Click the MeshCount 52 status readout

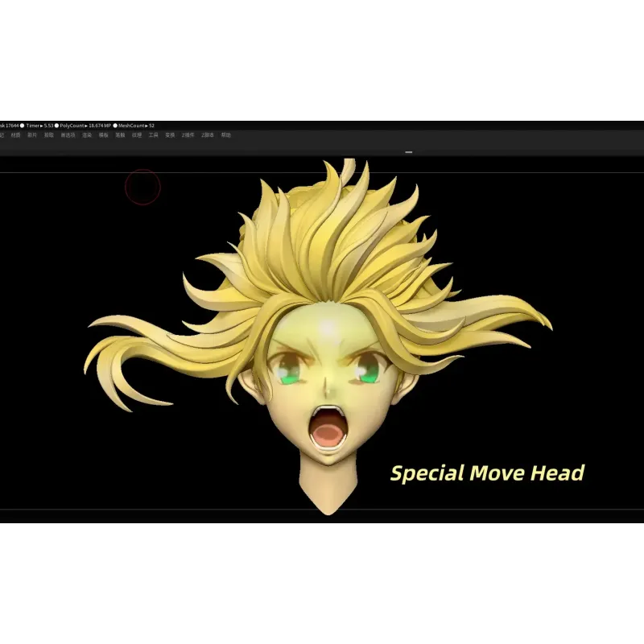click(136, 126)
